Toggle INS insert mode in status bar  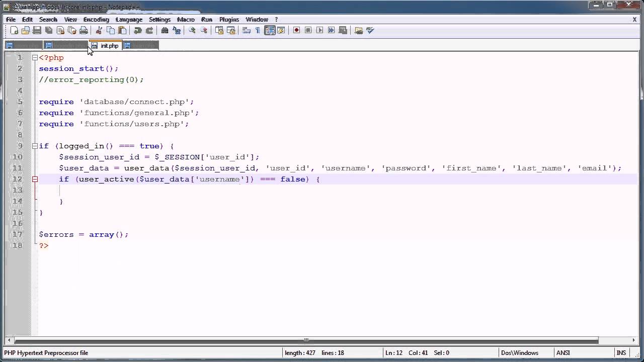[x=621, y=353]
